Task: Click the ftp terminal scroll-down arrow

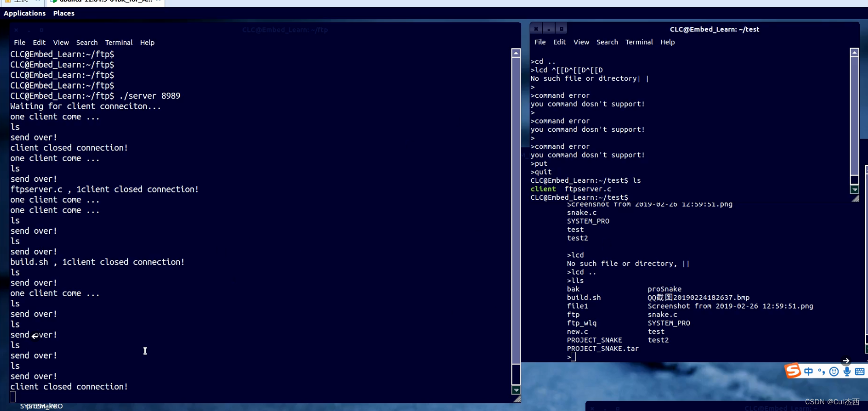Action: 516,390
